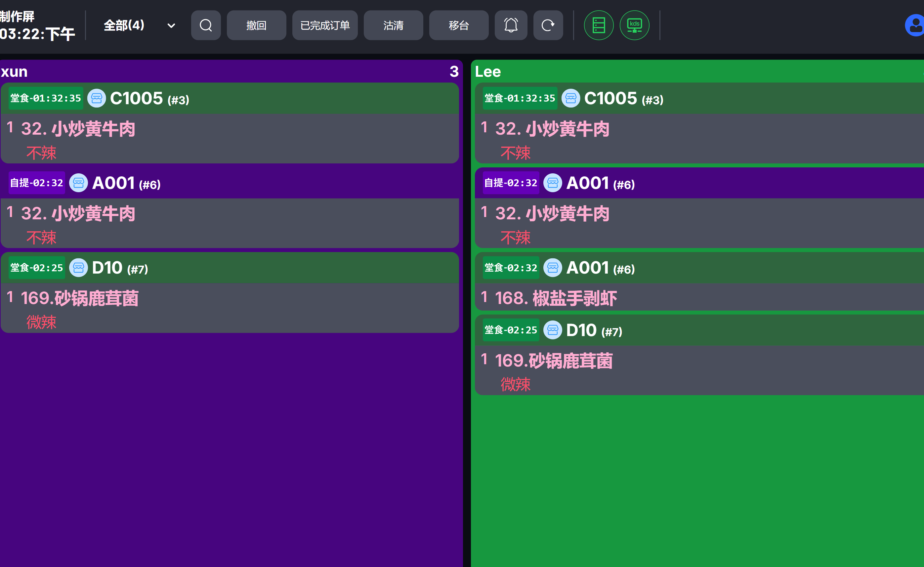Click store icon on Lee's 自提 A001 order
Screen dimensions: 924x567
[553, 183]
